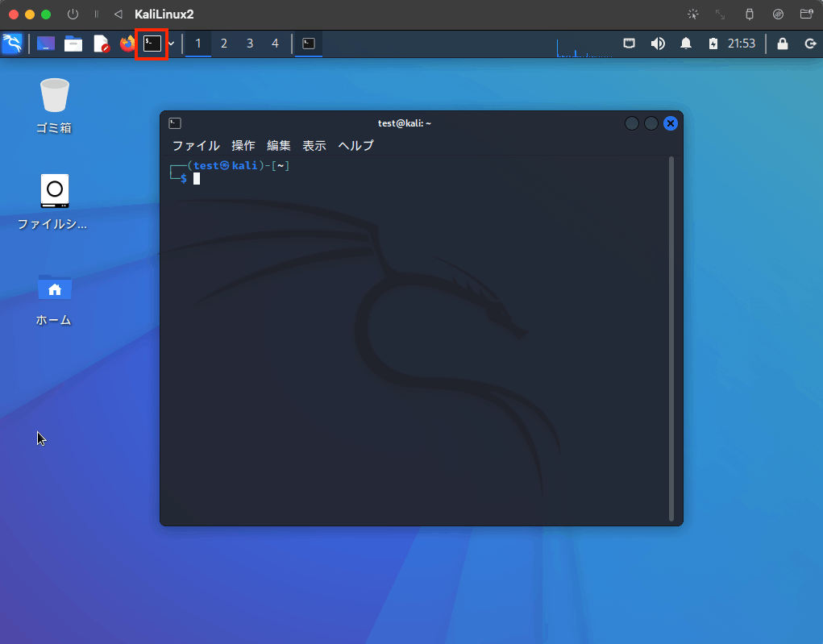Click the battery power manager icon

(x=713, y=44)
